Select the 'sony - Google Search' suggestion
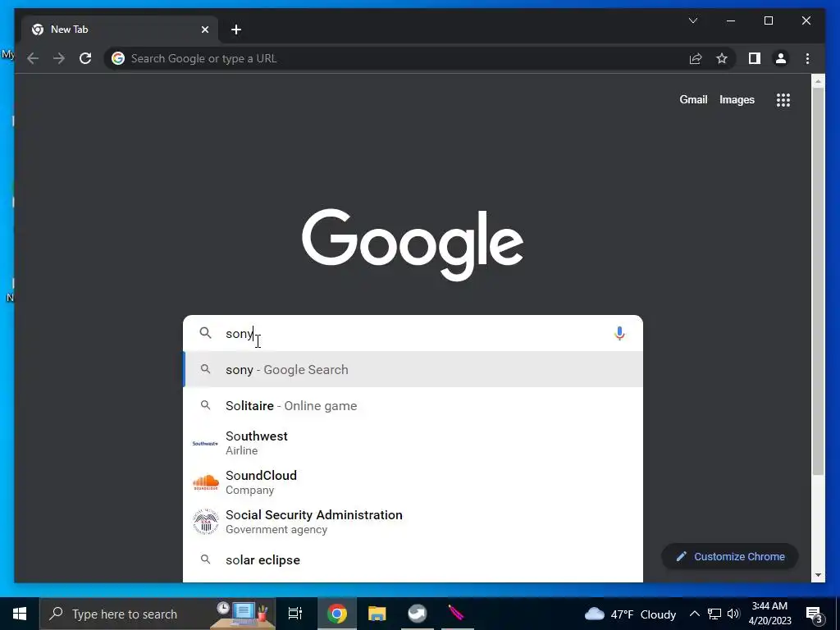The image size is (840, 630). [413, 370]
